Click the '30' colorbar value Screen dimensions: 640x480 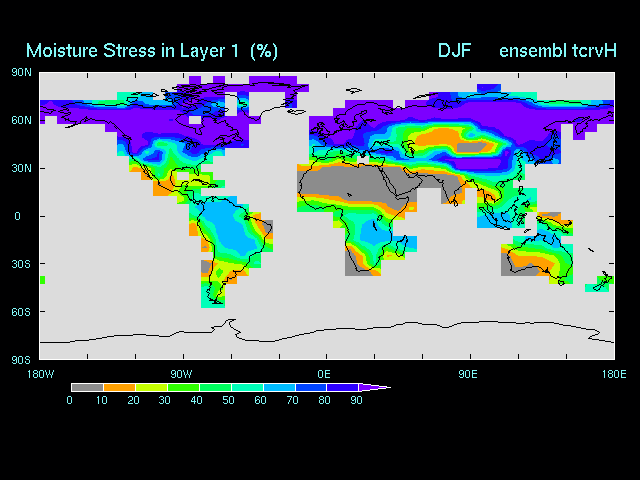pyautogui.click(x=164, y=400)
